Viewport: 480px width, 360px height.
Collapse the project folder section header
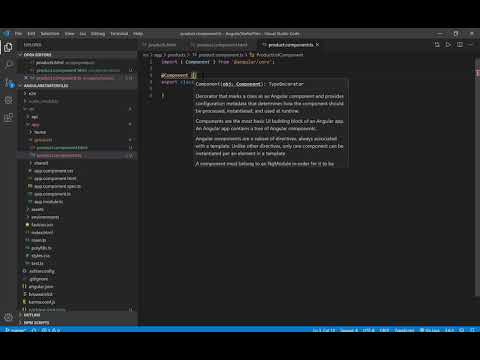tap(77, 86)
